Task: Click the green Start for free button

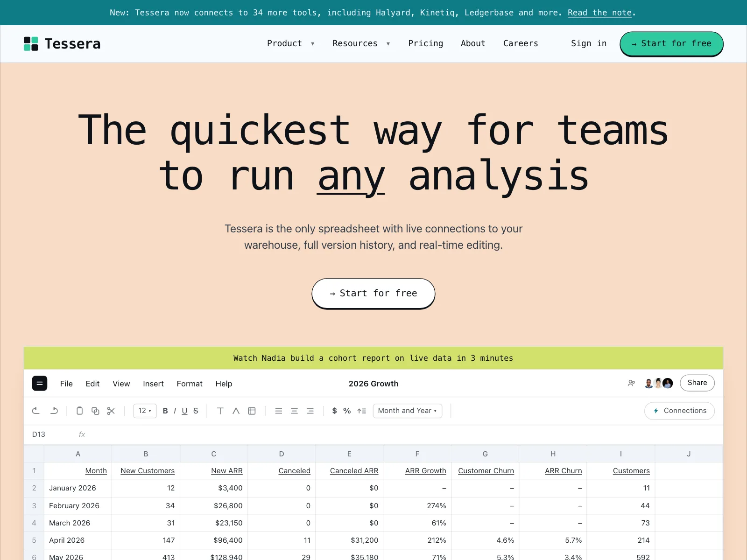Action: (x=671, y=44)
